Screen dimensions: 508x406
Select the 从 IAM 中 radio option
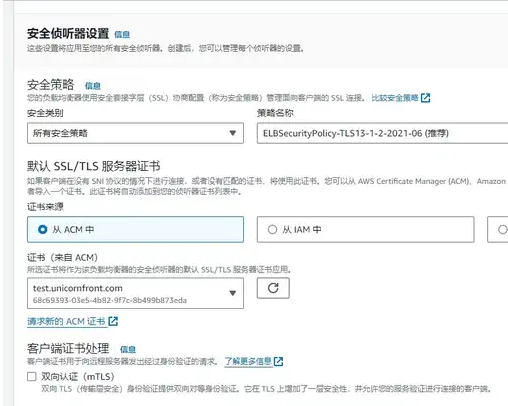click(272, 229)
